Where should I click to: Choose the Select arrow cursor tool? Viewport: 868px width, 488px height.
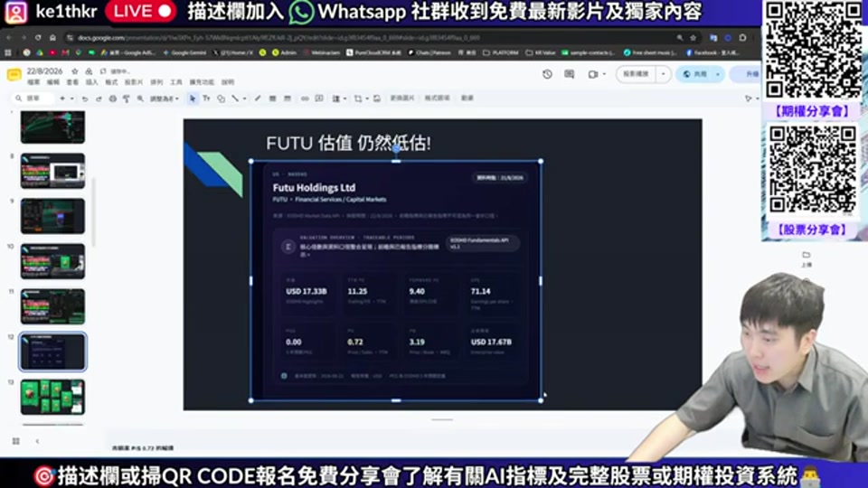(192, 99)
